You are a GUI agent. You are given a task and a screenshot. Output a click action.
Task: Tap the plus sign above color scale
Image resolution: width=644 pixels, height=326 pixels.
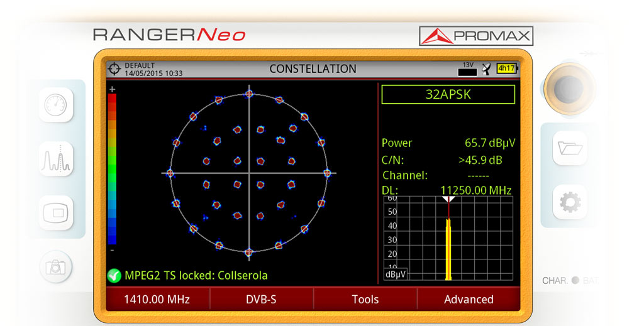pos(112,89)
